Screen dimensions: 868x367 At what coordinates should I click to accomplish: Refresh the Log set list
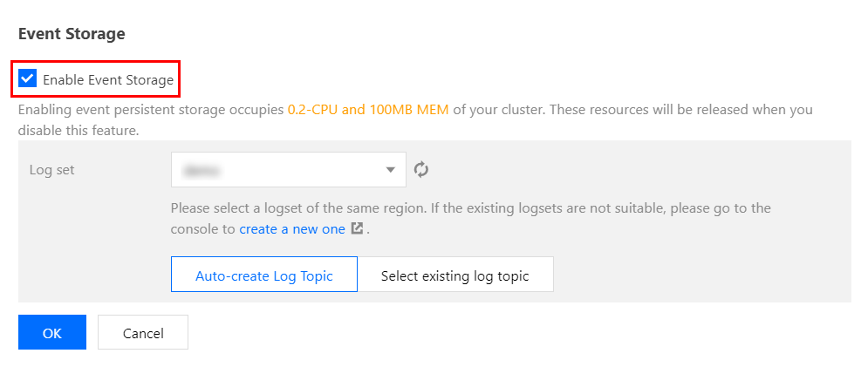pos(422,170)
